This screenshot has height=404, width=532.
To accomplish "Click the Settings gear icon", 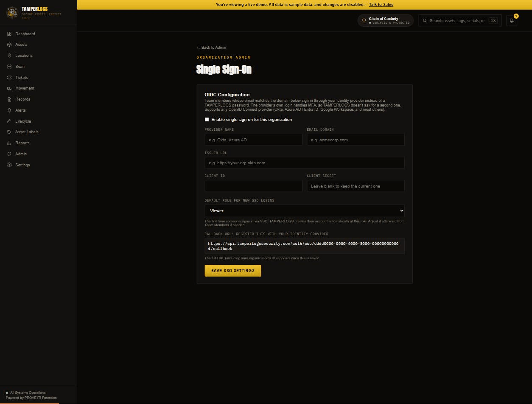I will click(x=9, y=165).
